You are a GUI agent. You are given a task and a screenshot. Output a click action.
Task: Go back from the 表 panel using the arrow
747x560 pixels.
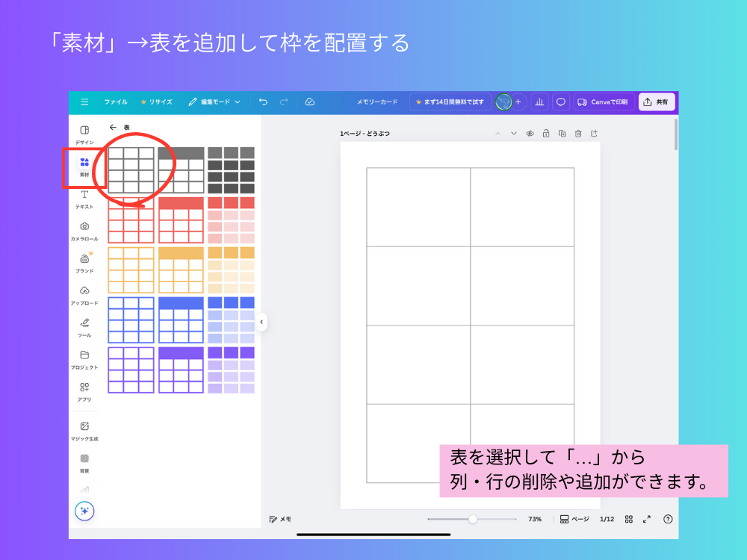click(x=112, y=128)
